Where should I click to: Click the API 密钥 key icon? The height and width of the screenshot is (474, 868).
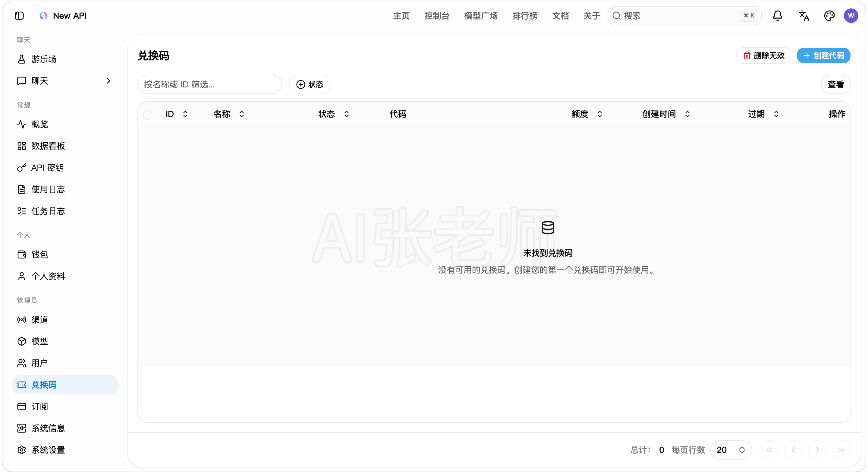tap(22, 168)
